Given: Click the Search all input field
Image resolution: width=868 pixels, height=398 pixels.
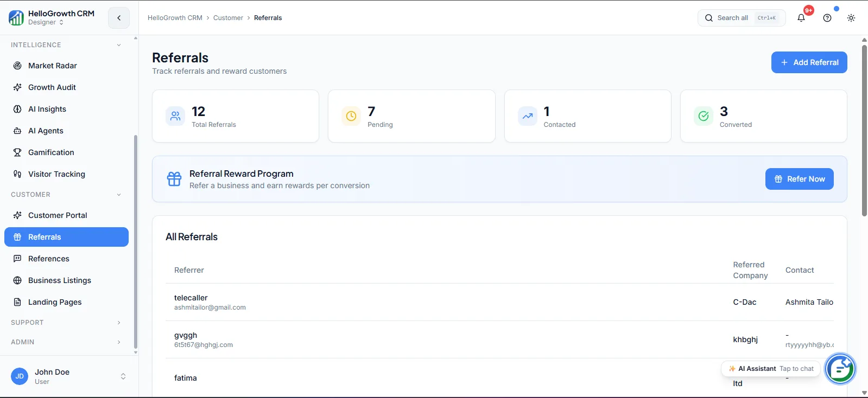Looking at the screenshot, I should 742,18.
